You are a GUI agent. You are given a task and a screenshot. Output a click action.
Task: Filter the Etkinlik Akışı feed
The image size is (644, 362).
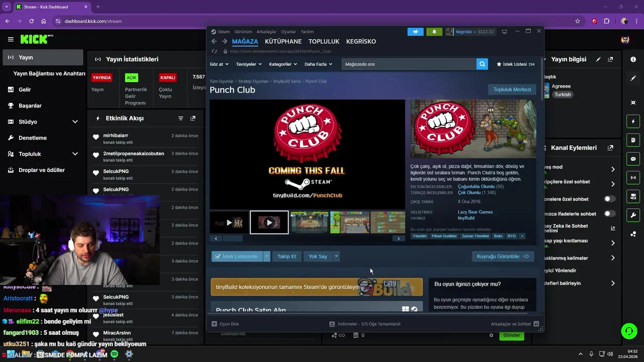coord(181,118)
